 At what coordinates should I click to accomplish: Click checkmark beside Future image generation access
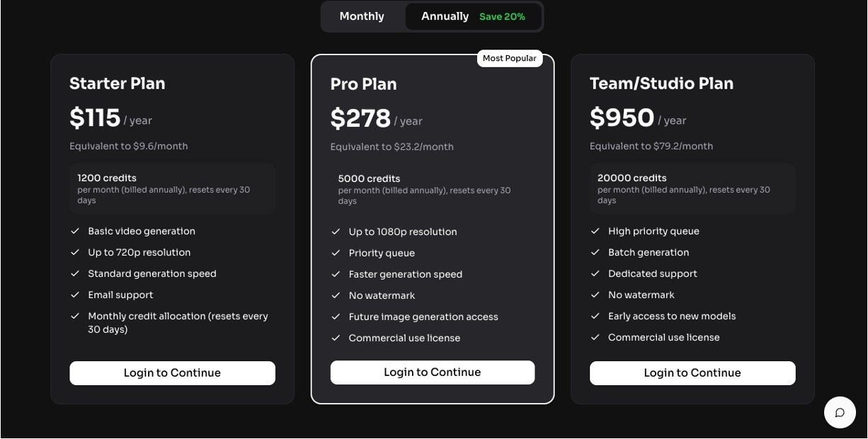[336, 317]
